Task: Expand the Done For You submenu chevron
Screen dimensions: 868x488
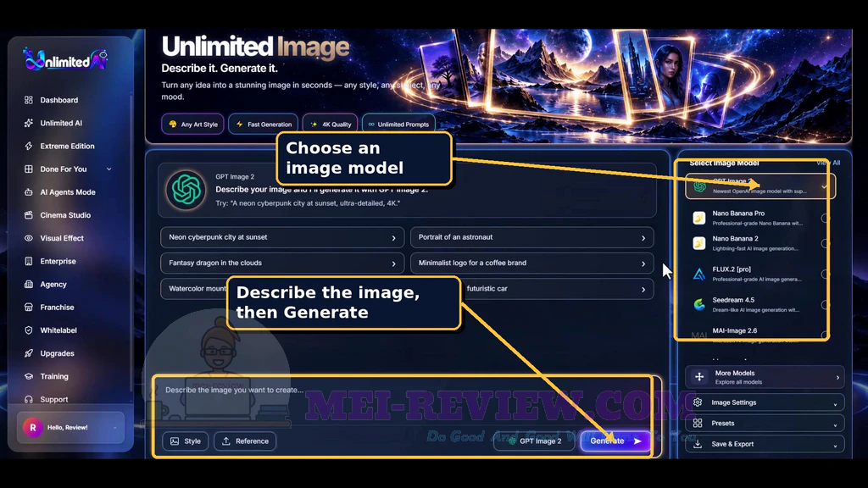Action: pos(108,169)
